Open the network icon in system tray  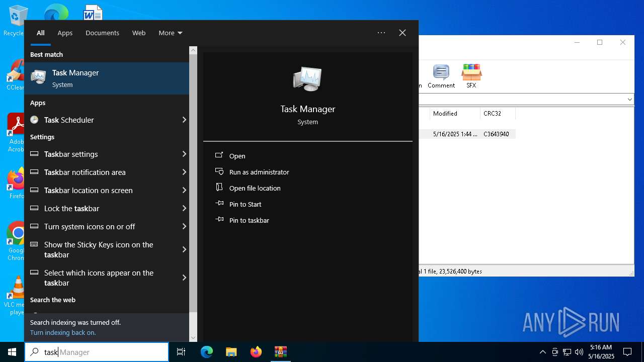567,352
